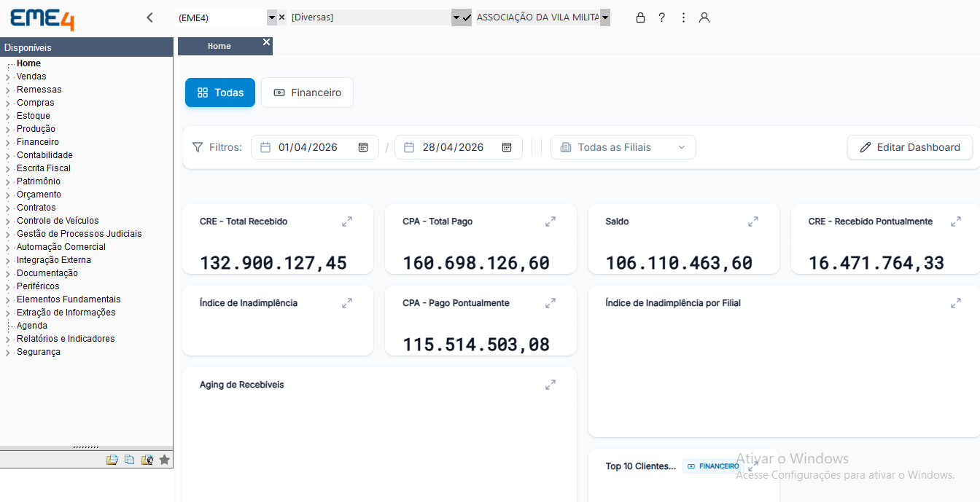Click the lock icon in the top bar
This screenshot has width=980, height=502.
coord(640,17)
